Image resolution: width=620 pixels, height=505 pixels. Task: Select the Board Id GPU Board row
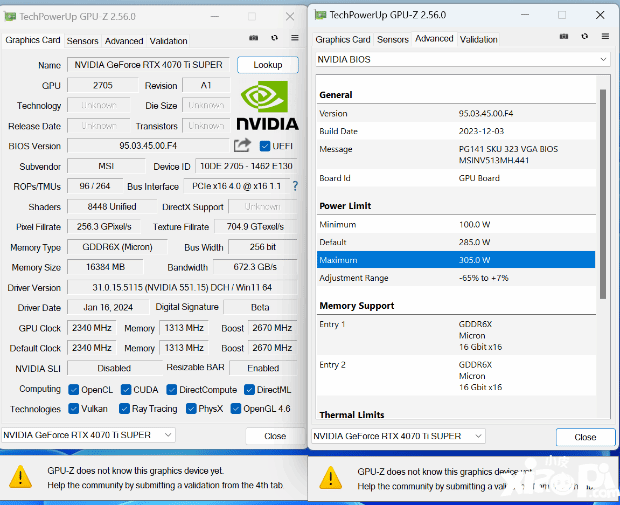pos(456,178)
